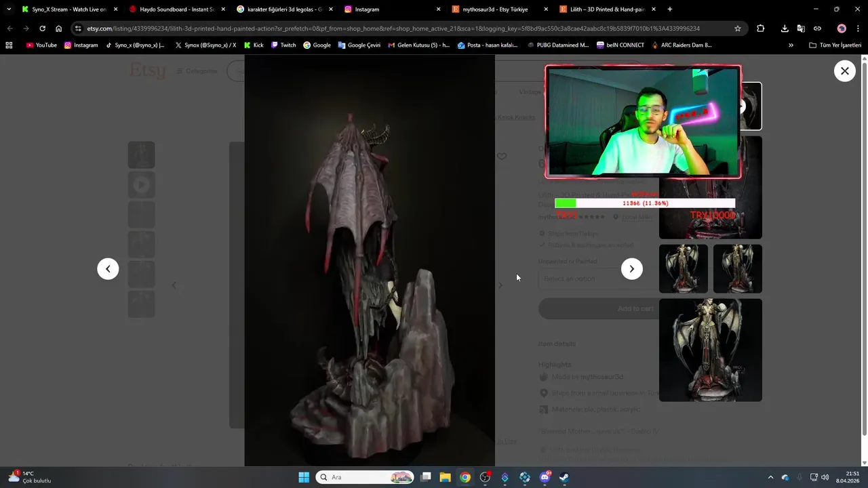Expand the hidden bookmarks overflow chevron

coord(791,45)
